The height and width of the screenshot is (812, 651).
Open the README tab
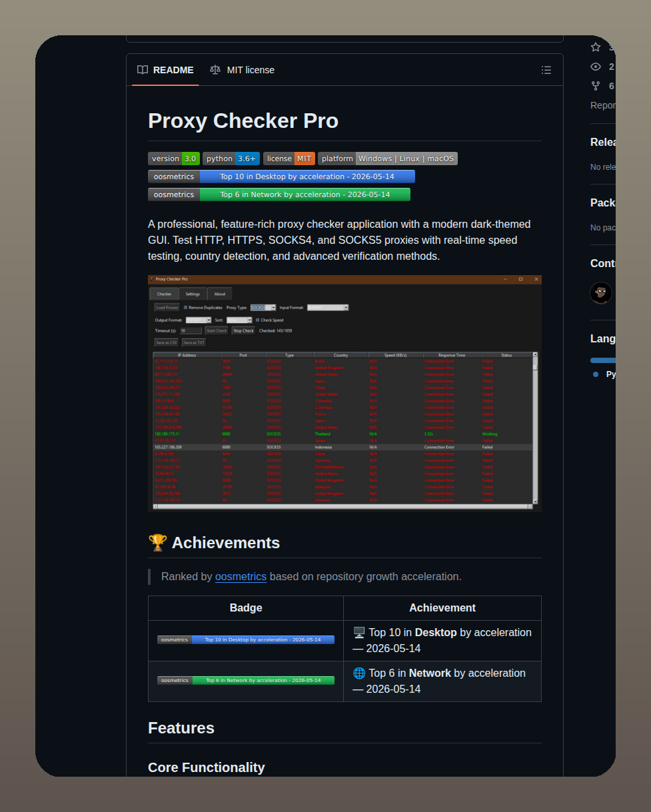pyautogui.click(x=165, y=70)
